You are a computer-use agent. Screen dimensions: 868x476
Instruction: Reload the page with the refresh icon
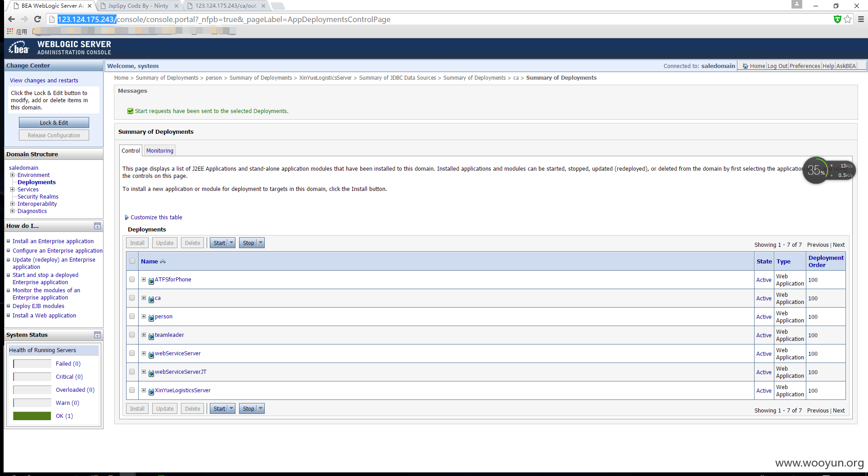(x=38, y=19)
